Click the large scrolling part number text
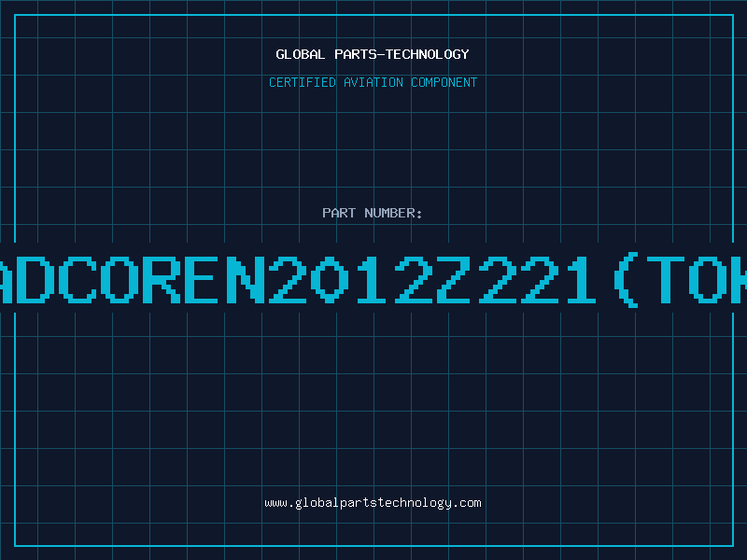Image resolution: width=747 pixels, height=560 pixels. [373, 279]
